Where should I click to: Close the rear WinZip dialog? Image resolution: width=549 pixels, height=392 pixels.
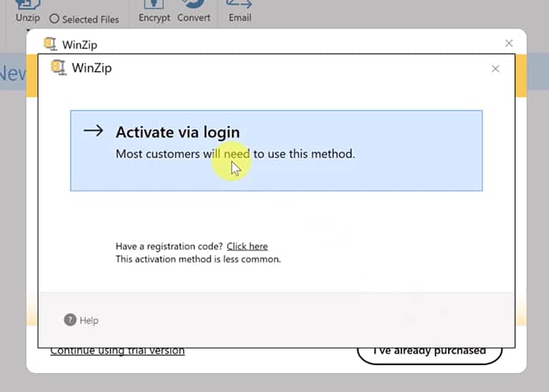[509, 43]
